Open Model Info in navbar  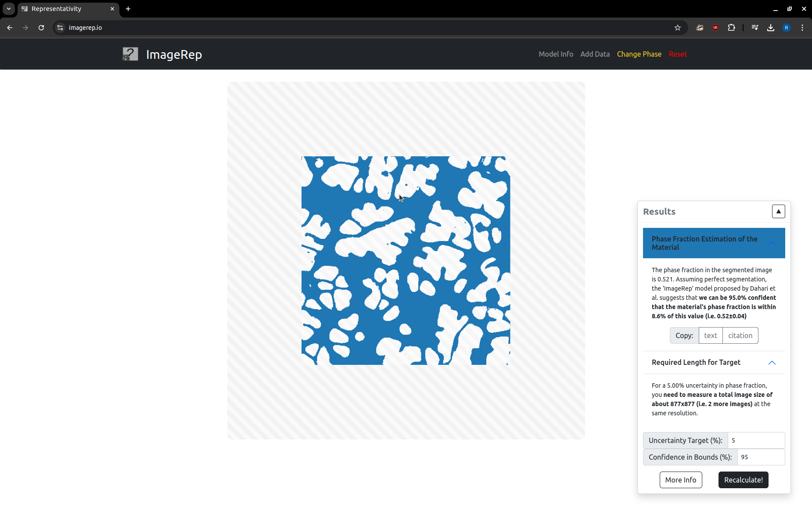click(556, 54)
